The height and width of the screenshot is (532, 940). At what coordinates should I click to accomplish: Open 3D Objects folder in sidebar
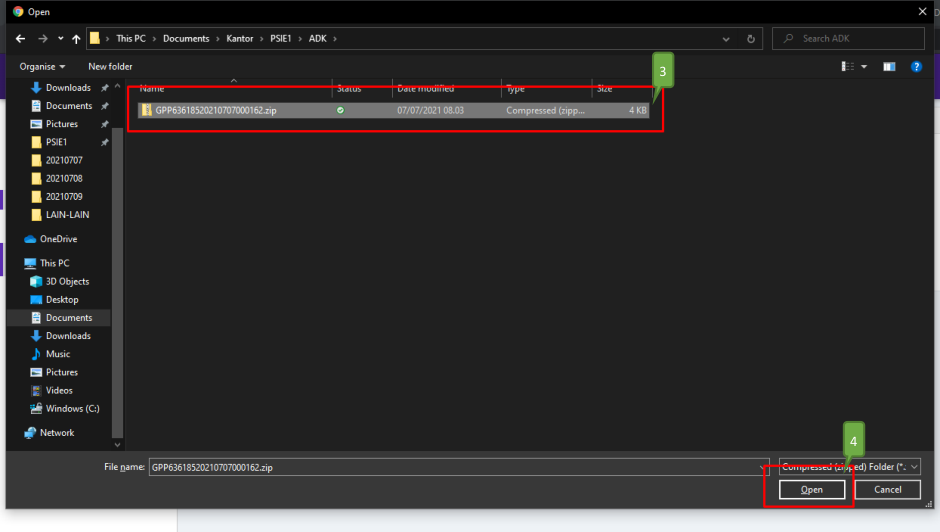pyautogui.click(x=67, y=281)
